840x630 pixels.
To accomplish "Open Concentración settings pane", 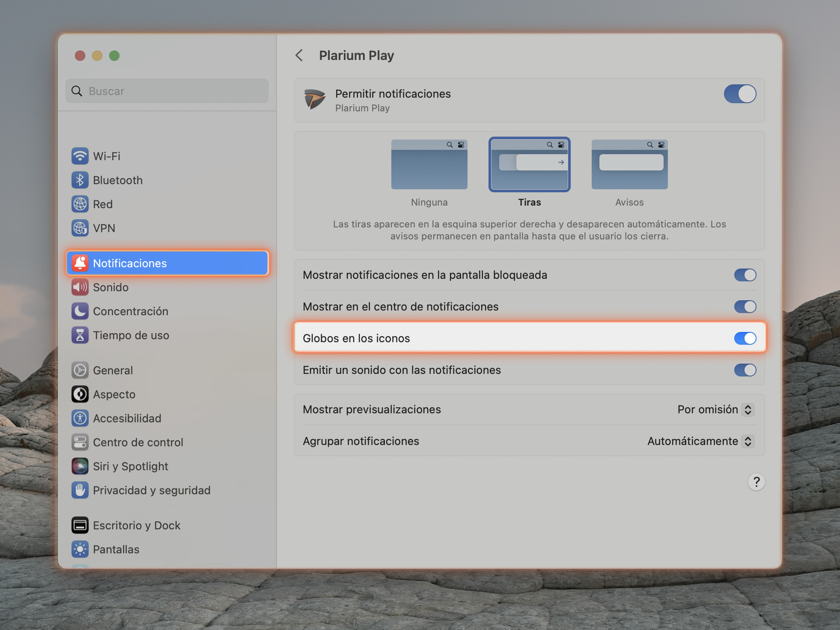I will point(167,311).
